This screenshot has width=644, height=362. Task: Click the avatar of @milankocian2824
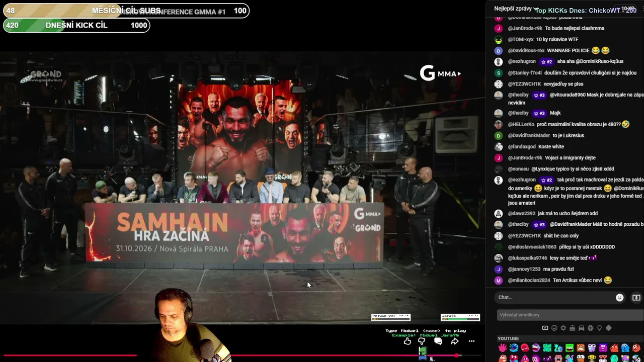pos(499,281)
